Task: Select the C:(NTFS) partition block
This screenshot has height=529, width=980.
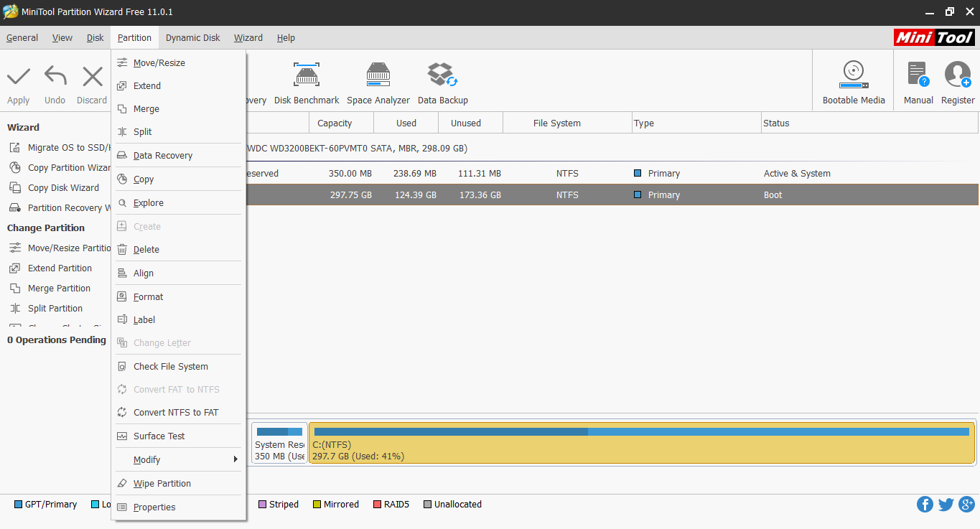Action: click(x=639, y=443)
